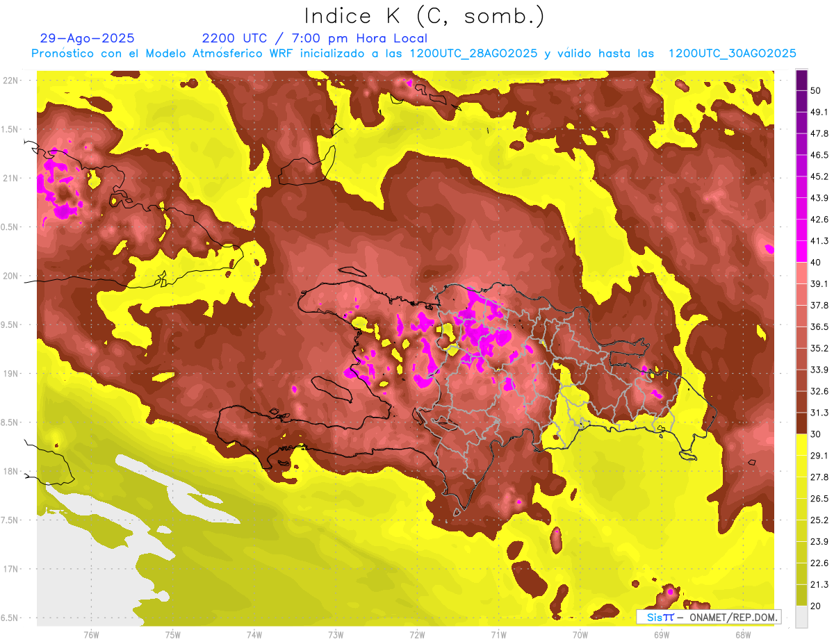This screenshot has width=834, height=644.
Task: Click the longitude label '70W'
Action: pyautogui.click(x=580, y=635)
